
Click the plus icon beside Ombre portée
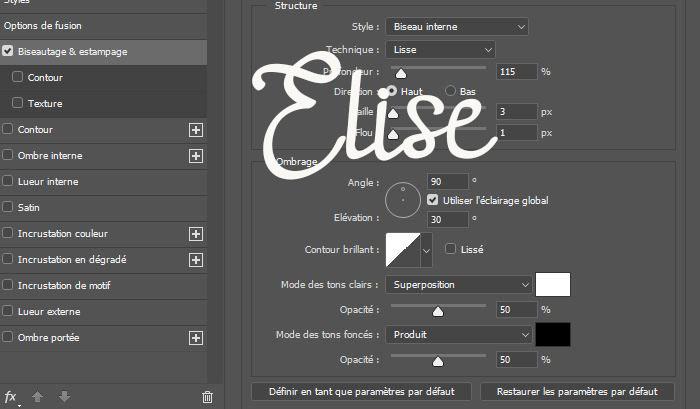coord(196,338)
